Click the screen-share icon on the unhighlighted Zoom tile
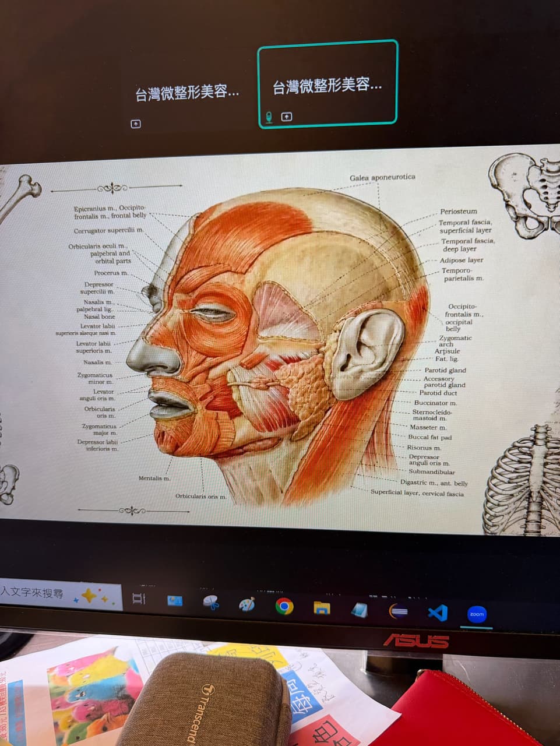Image resolution: width=560 pixels, height=746 pixels. coord(136,124)
